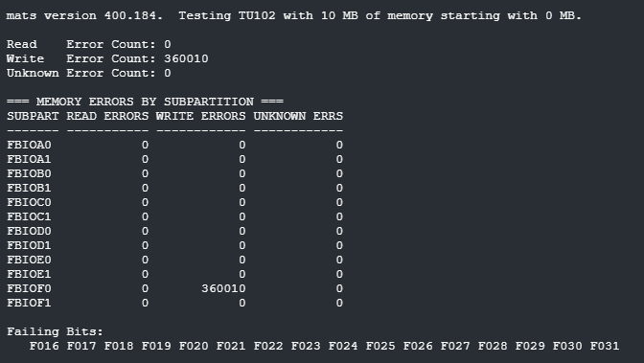Select the FBIOF0 row label
Screen dimensions: 644x363
29,288
